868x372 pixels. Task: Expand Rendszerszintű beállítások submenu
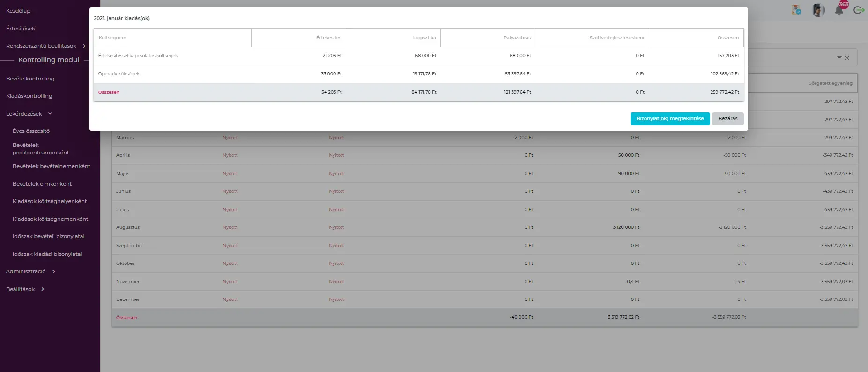coord(84,46)
